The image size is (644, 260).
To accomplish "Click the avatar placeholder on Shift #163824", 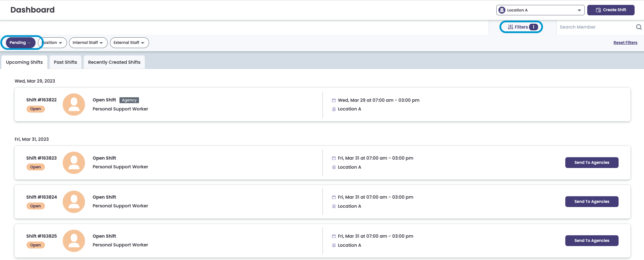I will point(74,201).
